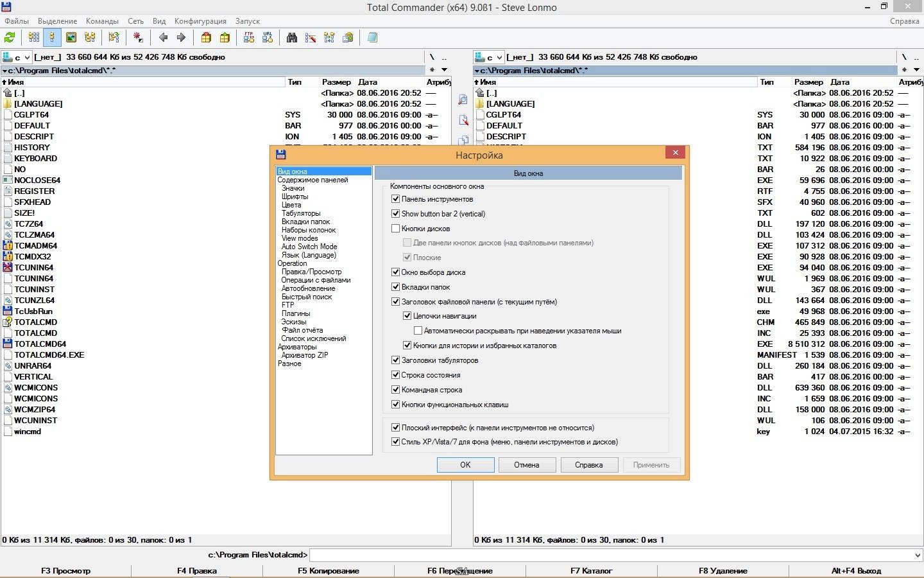Open left panel favorites asterisk button
The image size is (924, 578).
(432, 70)
